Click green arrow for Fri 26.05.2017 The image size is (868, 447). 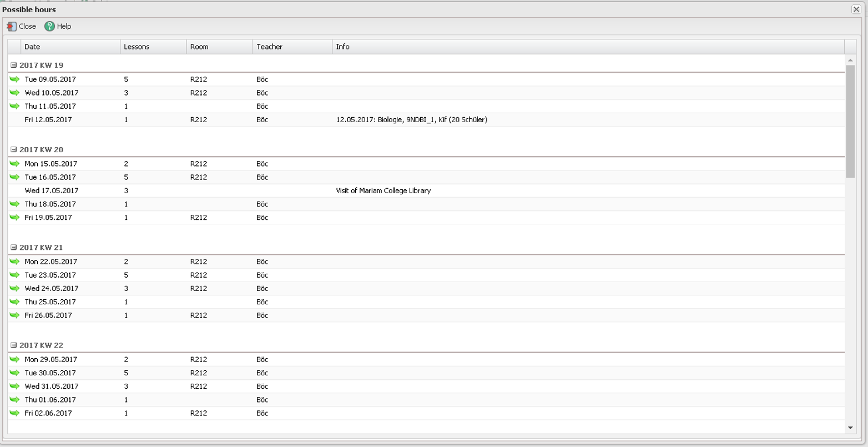tap(14, 315)
